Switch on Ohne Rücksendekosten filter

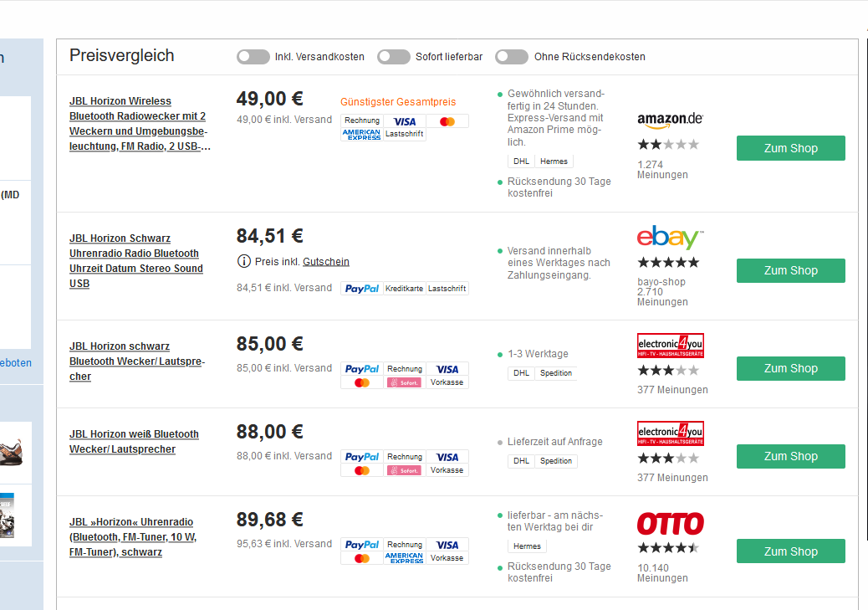pos(512,57)
